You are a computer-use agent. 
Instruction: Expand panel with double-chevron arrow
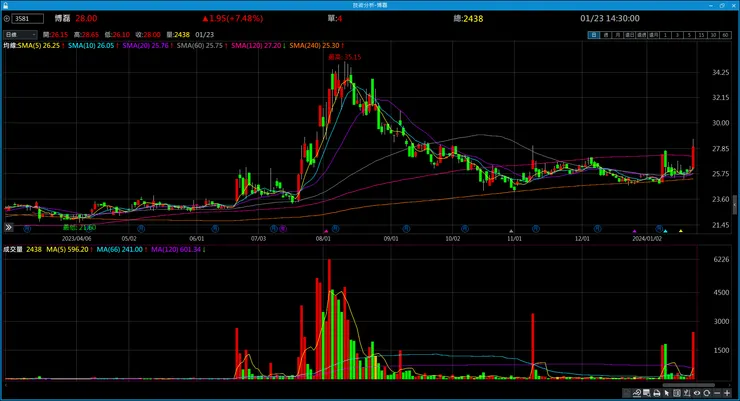tap(8, 227)
